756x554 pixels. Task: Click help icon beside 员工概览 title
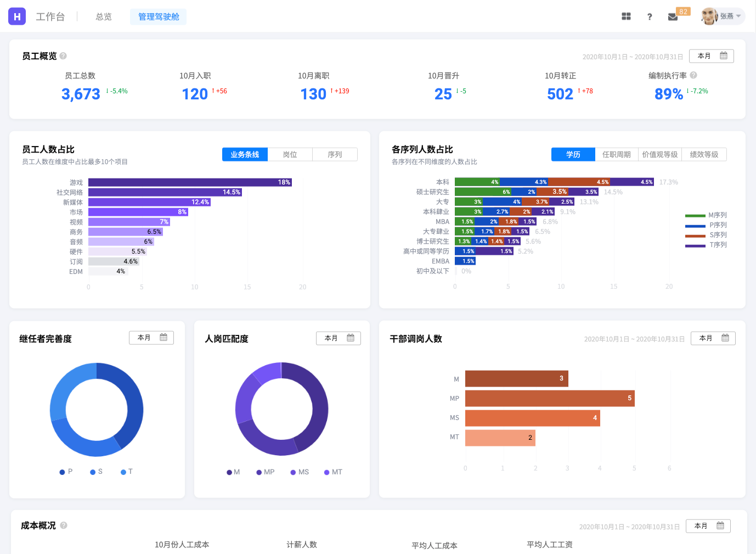pos(63,56)
